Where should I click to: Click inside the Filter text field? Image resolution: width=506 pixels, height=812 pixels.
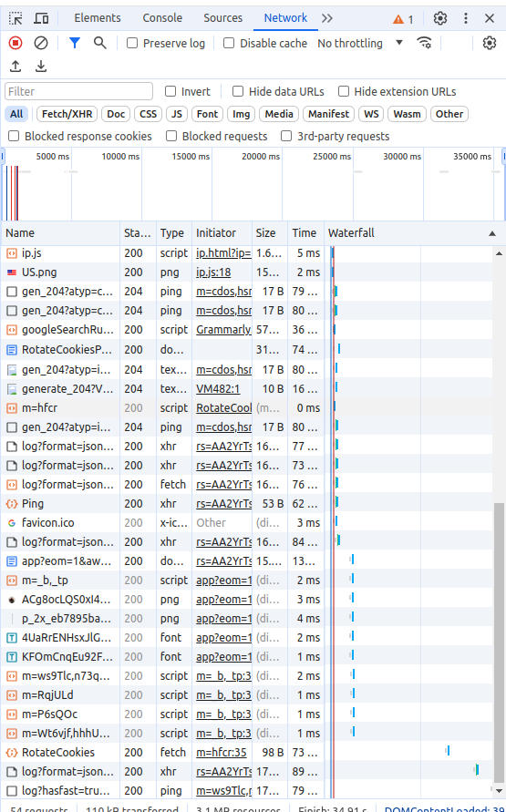[x=78, y=92]
